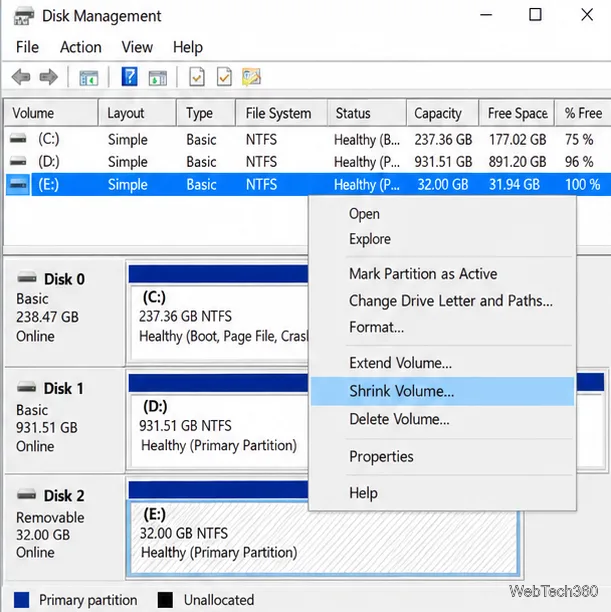The image size is (611, 612).
Task: Click the Back arrow toolbar icon
Action: pyautogui.click(x=21, y=77)
